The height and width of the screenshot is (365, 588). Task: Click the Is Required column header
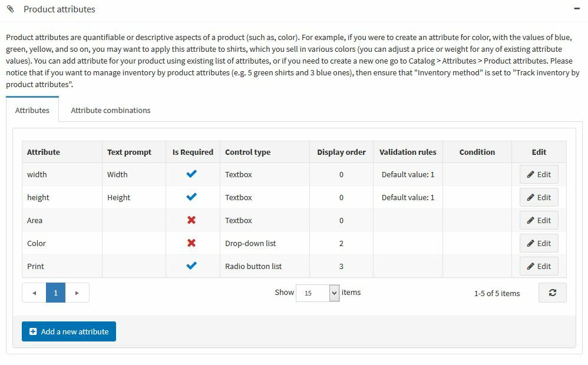point(193,152)
